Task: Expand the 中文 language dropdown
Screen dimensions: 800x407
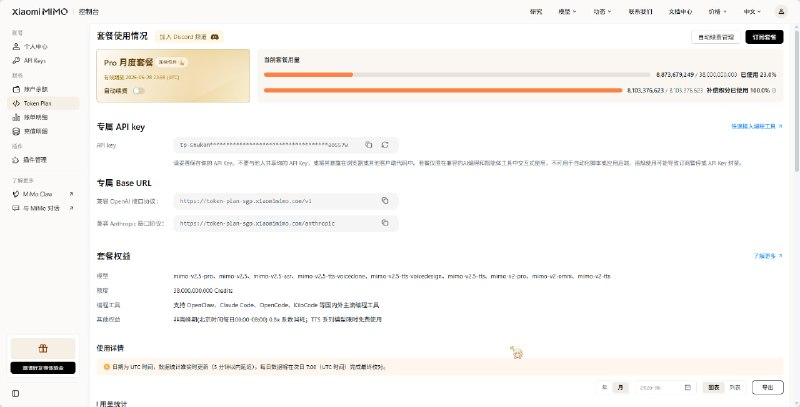Action: point(752,12)
